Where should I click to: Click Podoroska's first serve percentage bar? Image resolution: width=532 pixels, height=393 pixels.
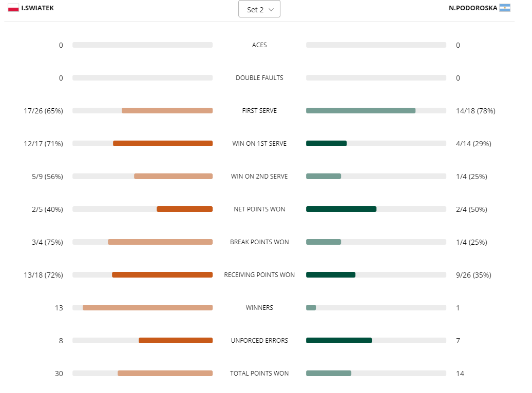[x=360, y=111]
